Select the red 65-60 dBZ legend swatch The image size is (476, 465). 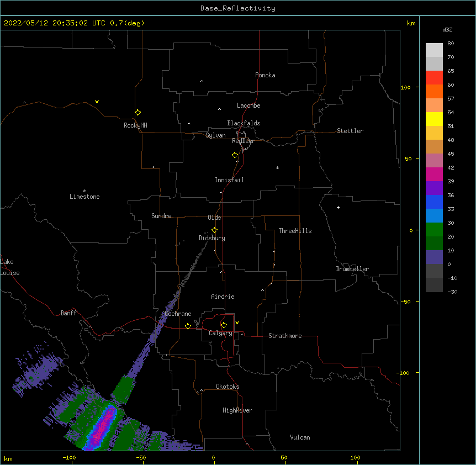434,78
